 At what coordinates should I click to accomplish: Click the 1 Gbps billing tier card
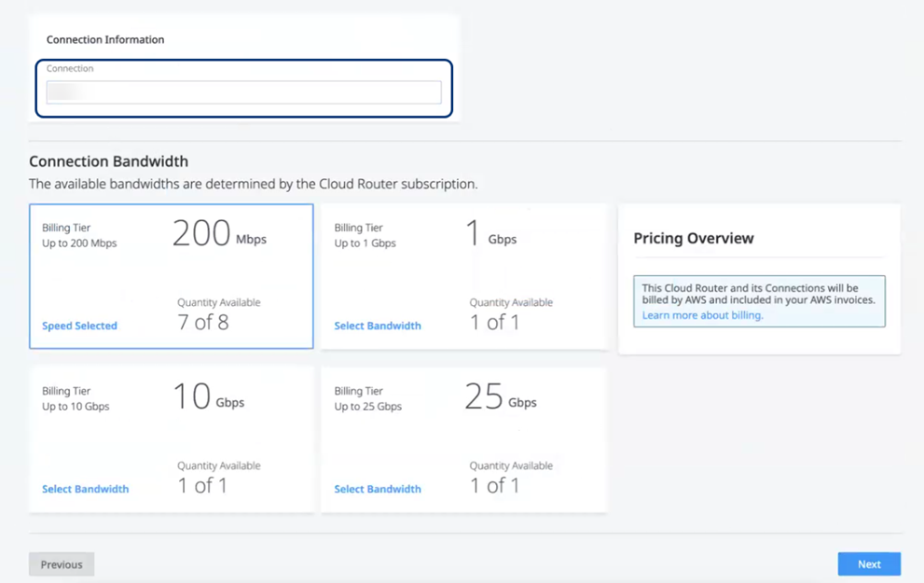pos(464,276)
